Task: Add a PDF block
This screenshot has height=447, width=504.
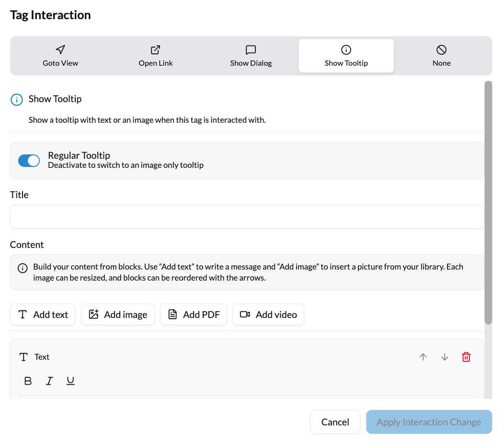Action: coord(194,315)
